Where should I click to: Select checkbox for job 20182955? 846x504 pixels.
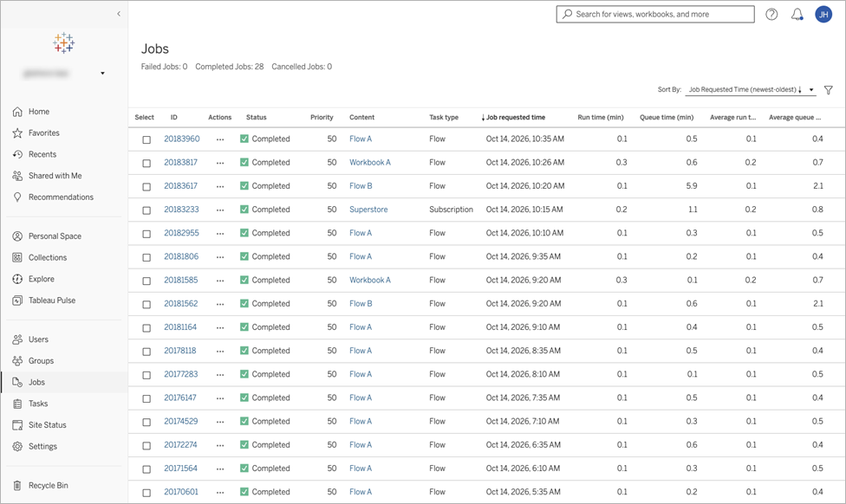click(146, 234)
